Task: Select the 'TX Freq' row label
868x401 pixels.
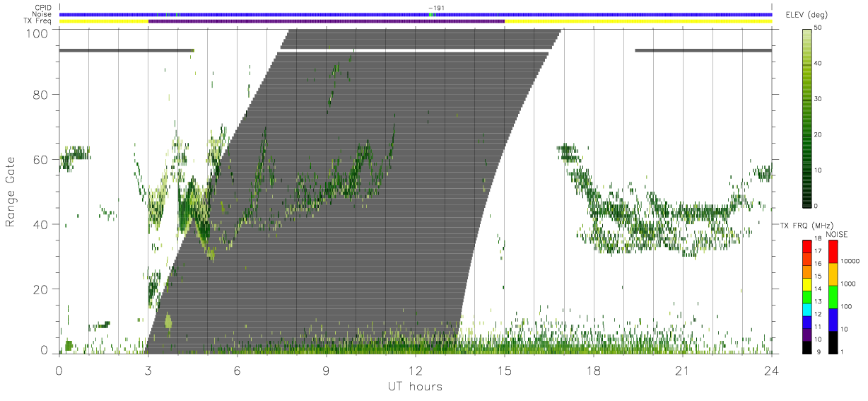Action: click(38, 21)
